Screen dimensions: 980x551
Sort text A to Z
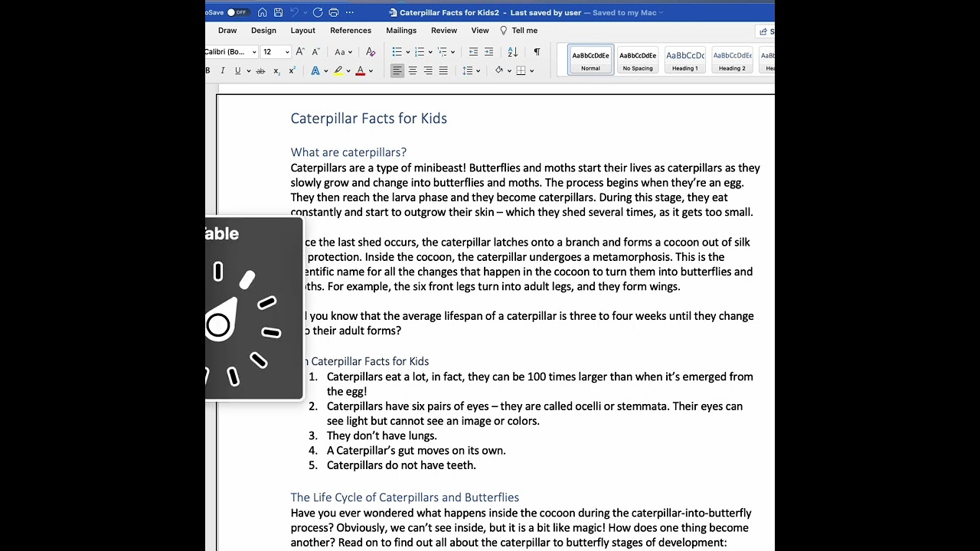[x=513, y=52]
